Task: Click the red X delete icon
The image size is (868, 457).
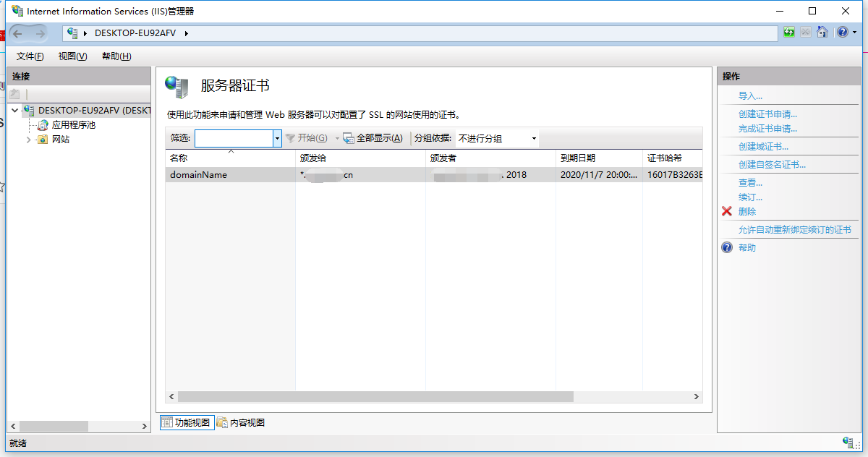Action: (727, 212)
